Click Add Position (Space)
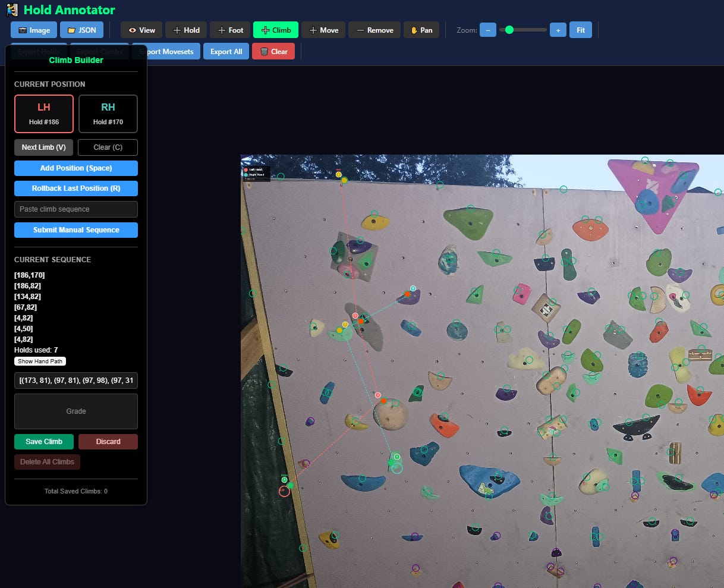The image size is (724, 588). (76, 168)
